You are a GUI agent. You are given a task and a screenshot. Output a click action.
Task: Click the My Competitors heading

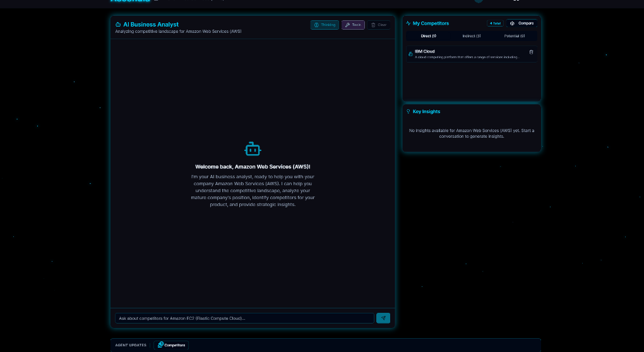pos(431,23)
